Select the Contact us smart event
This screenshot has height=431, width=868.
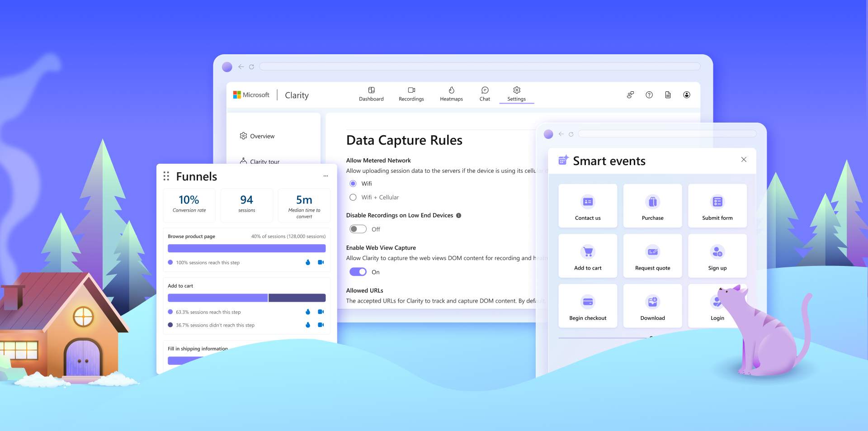coord(588,206)
